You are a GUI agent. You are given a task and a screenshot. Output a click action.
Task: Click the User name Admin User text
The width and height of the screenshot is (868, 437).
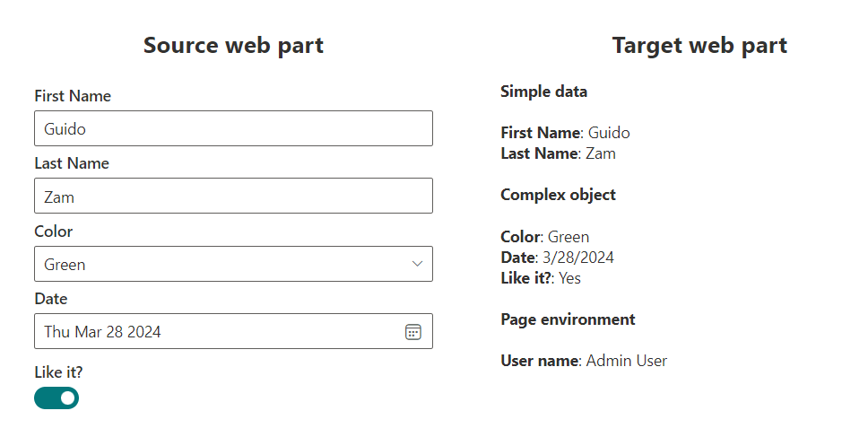(584, 361)
